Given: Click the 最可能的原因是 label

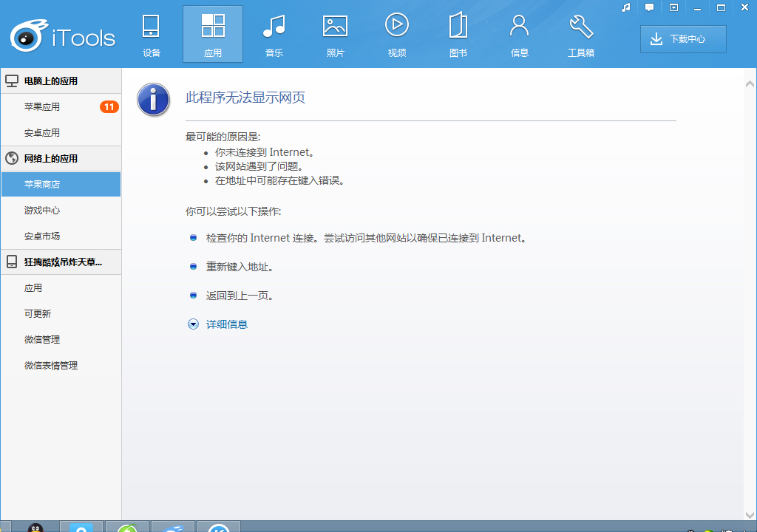Looking at the screenshot, I should [x=223, y=137].
